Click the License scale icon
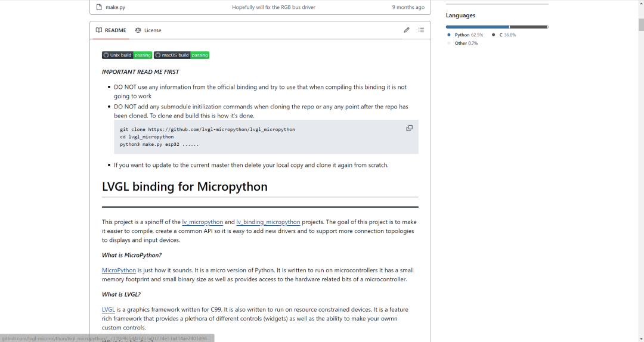The image size is (644, 342). [x=138, y=30]
